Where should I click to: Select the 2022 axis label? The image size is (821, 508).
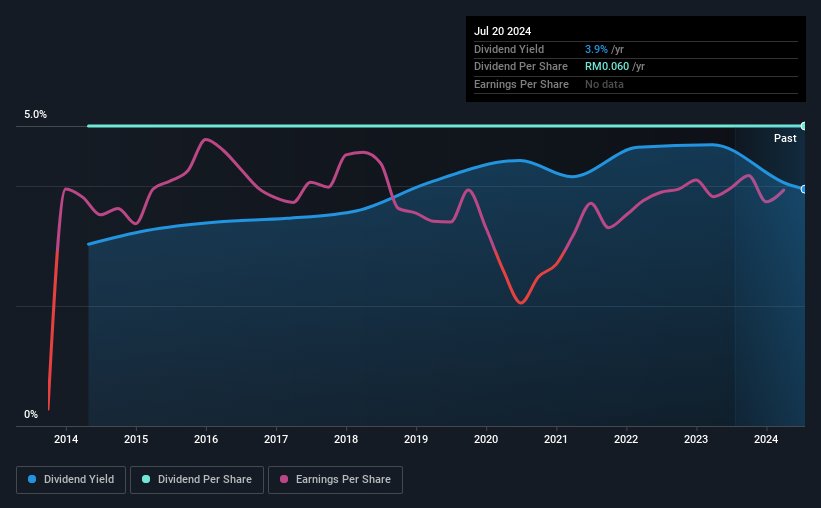point(626,439)
